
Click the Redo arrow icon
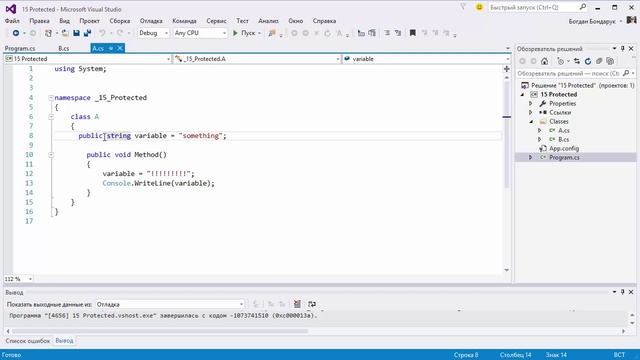click(120, 33)
